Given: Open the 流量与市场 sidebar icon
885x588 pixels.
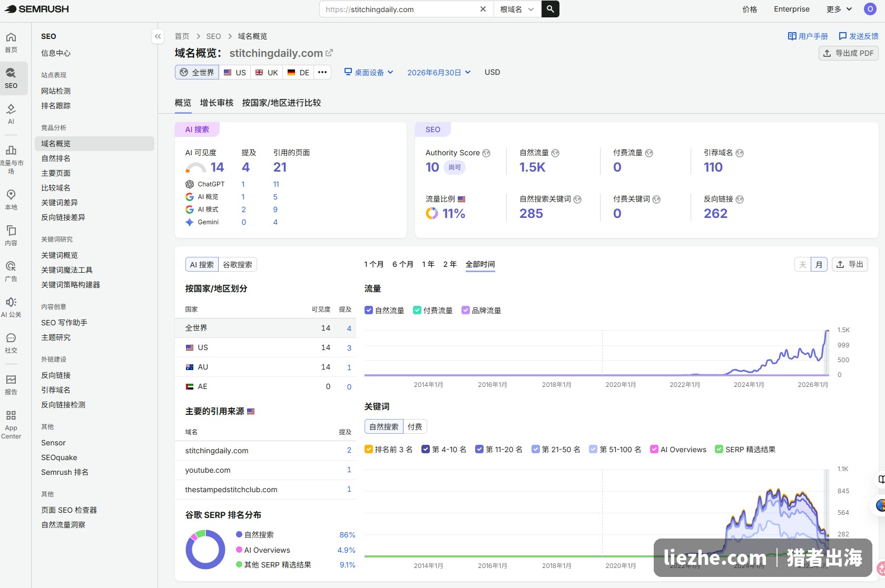Looking at the screenshot, I should [x=11, y=159].
